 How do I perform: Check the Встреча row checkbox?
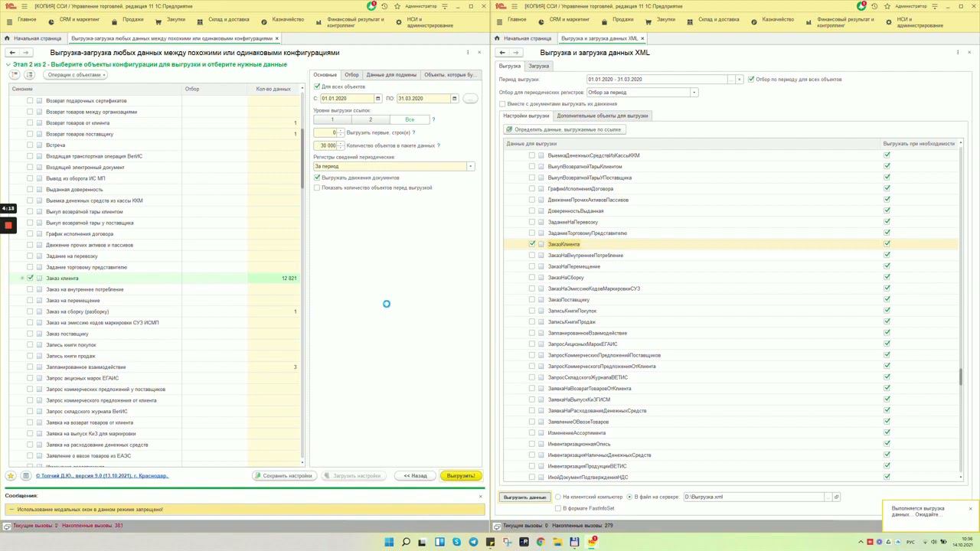point(30,145)
